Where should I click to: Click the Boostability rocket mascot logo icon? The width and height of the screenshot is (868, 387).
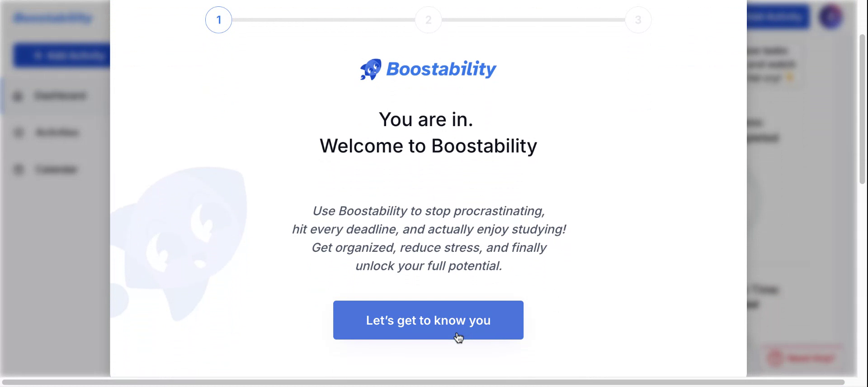click(x=371, y=69)
